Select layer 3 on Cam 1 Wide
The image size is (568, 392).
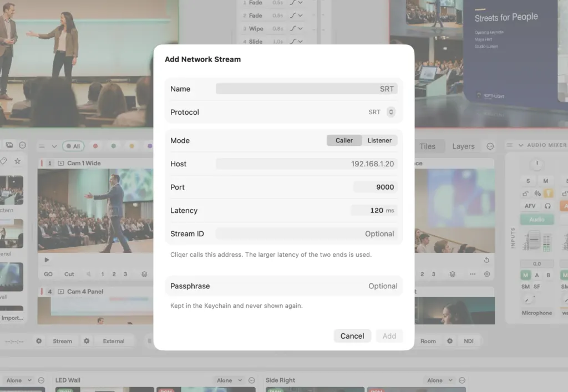coord(125,274)
